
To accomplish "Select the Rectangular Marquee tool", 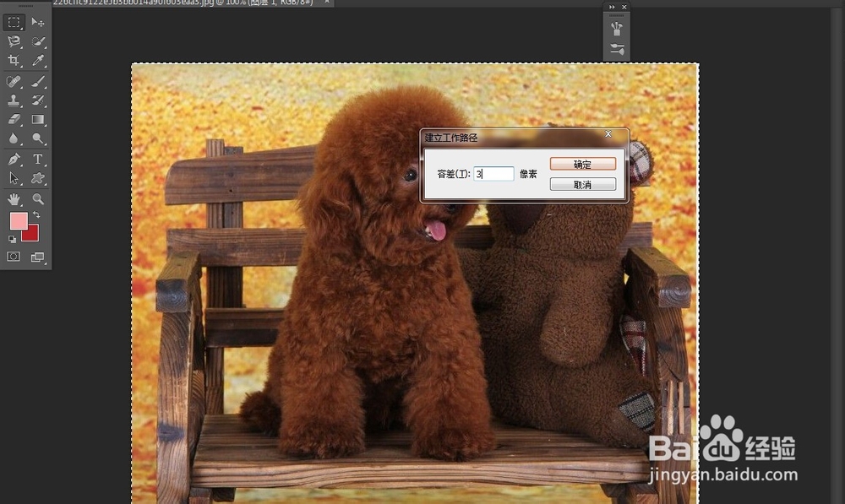I will (14, 22).
